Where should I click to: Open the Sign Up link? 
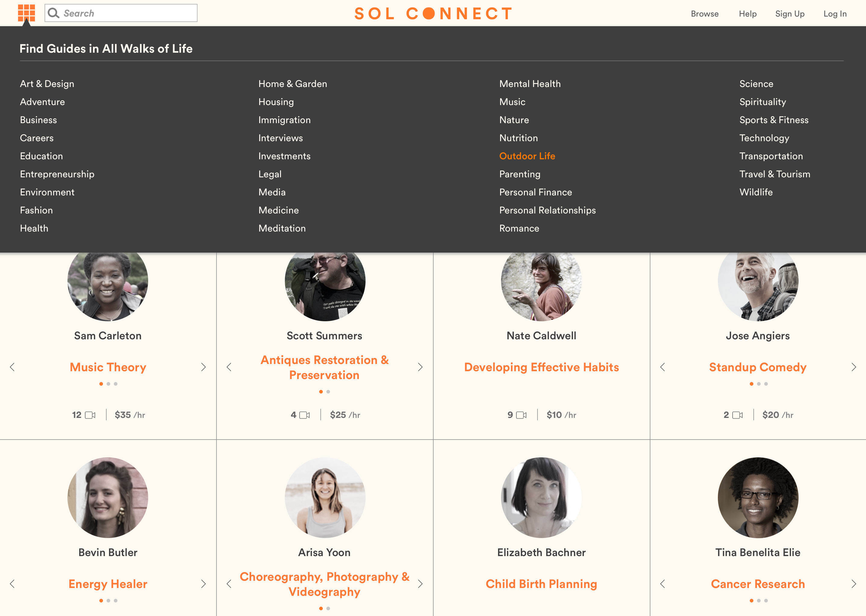790,14
